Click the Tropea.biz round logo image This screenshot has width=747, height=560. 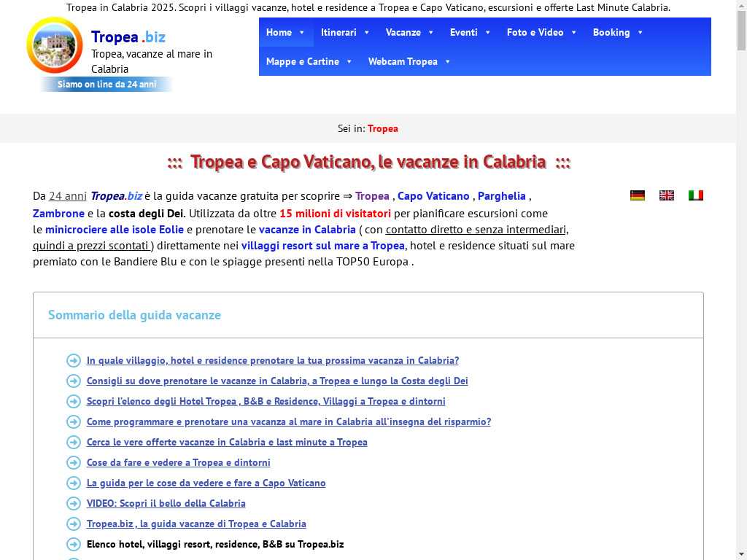point(54,45)
